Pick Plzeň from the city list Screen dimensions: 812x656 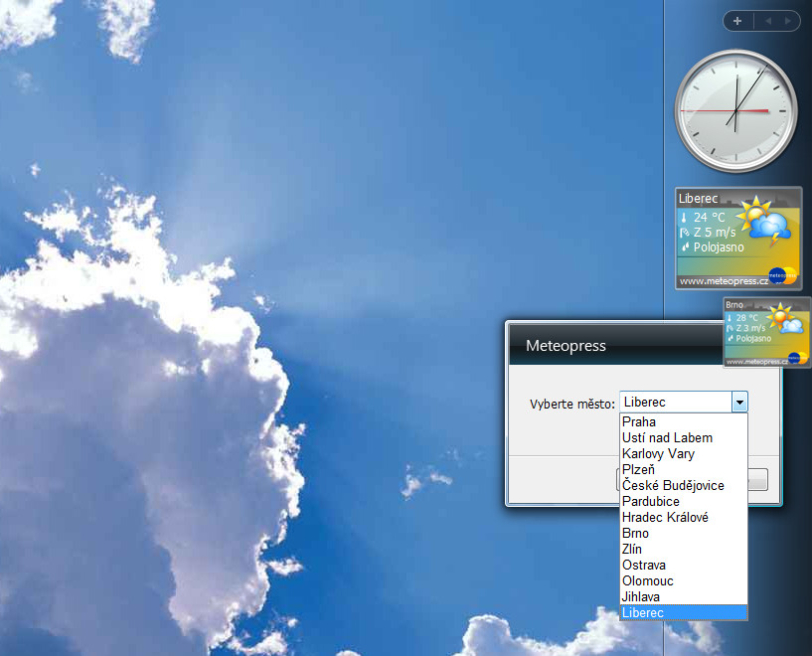(x=684, y=469)
